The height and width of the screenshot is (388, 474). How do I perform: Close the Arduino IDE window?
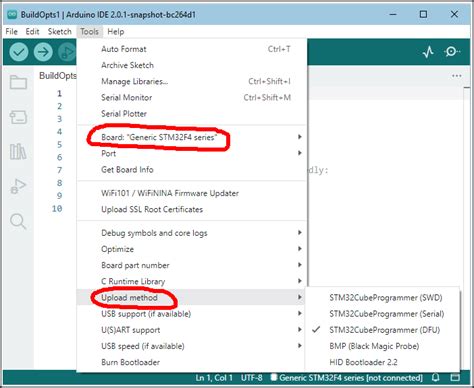(454, 14)
